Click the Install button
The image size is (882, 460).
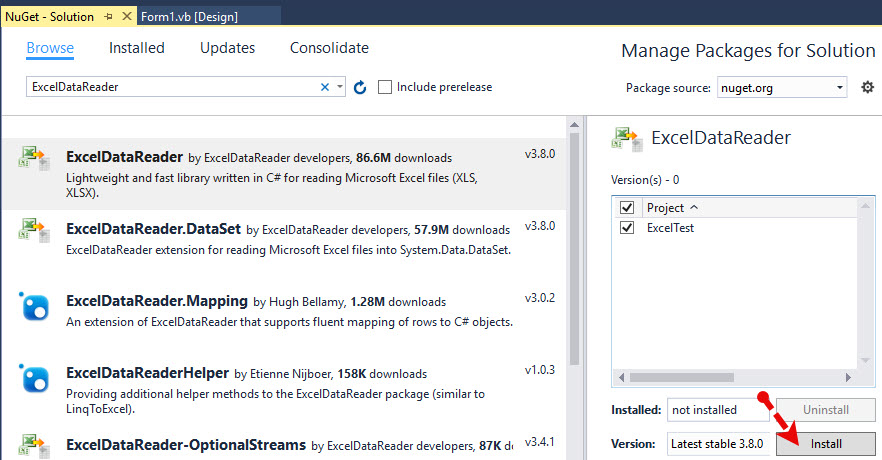[826, 443]
